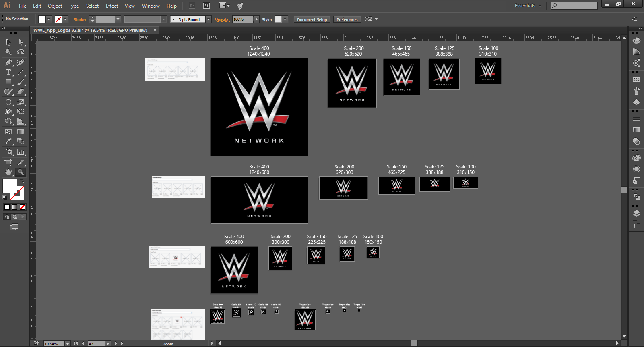Open Arrange Documents dropdown
Screen dimensions: 644x347
click(x=224, y=6)
